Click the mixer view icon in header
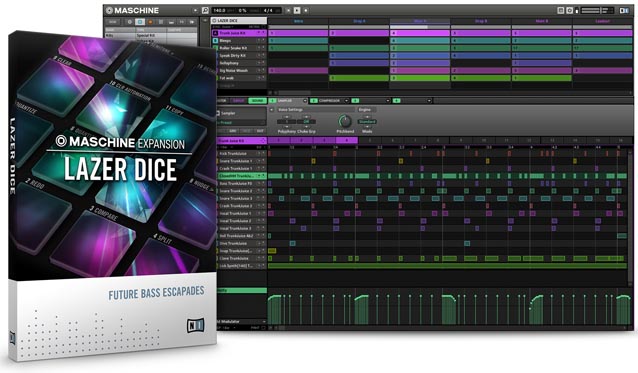 [561, 11]
